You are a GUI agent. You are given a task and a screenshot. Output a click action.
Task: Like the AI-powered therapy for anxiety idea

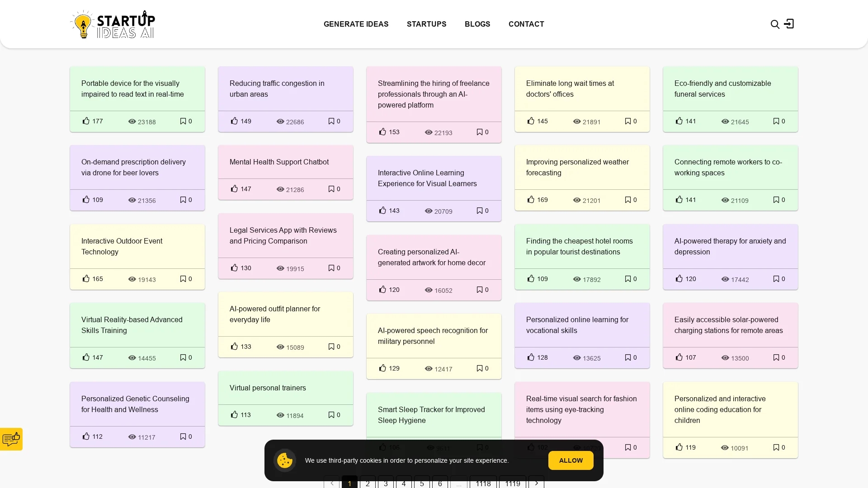tap(679, 278)
